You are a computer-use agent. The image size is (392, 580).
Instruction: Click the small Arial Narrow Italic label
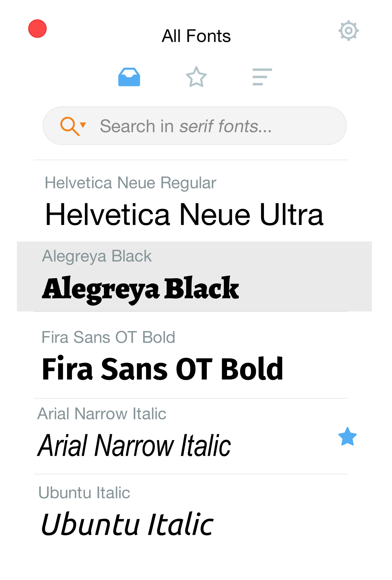click(x=102, y=414)
